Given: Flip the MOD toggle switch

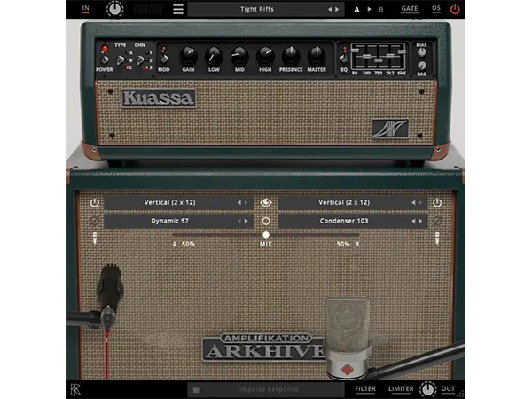Looking at the screenshot, I should [164, 59].
